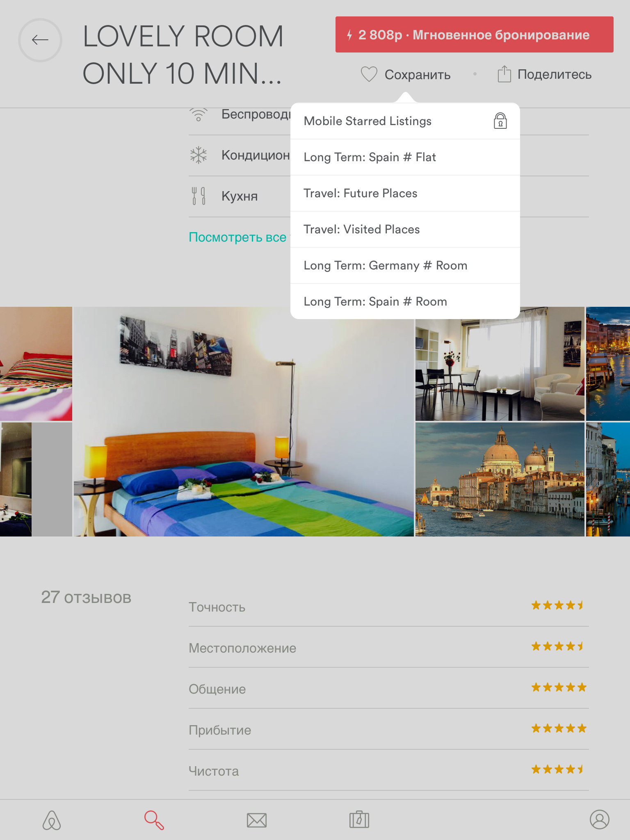
Task: Tap the heart Save icon
Action: pyautogui.click(x=369, y=74)
